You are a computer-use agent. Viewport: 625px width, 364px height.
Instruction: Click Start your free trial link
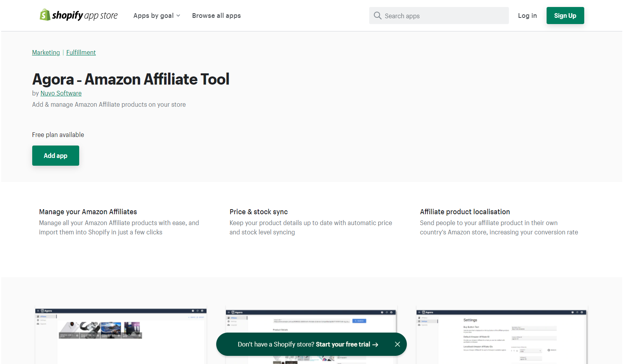[347, 344]
